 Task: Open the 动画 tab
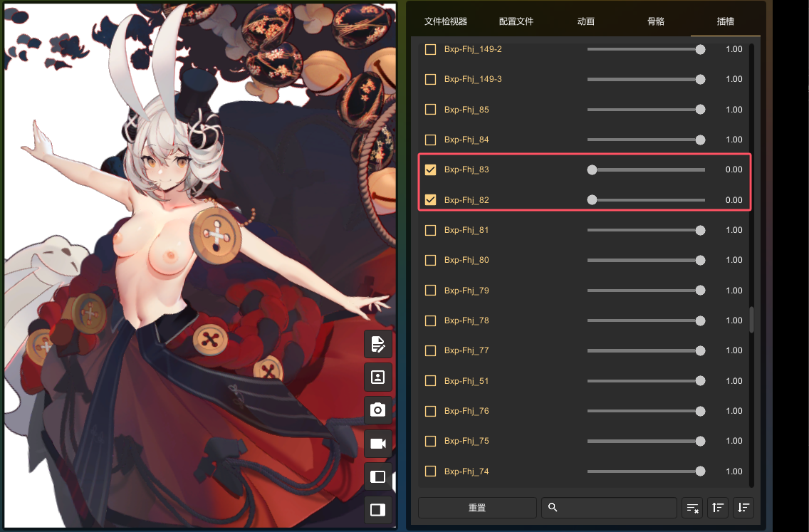tap(585, 21)
